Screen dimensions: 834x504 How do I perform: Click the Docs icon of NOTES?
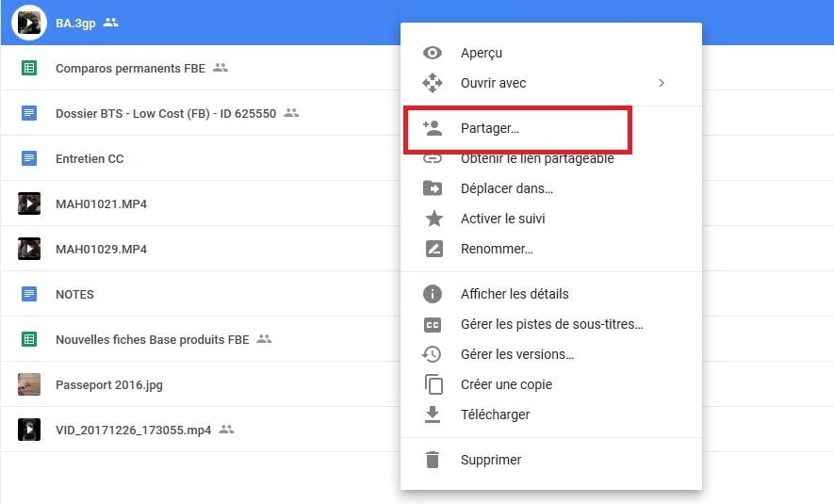[29, 294]
